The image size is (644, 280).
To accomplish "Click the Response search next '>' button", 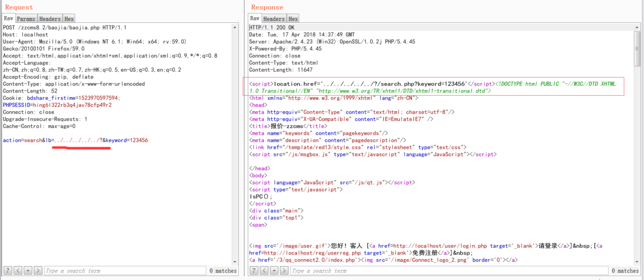I will tap(284, 271).
